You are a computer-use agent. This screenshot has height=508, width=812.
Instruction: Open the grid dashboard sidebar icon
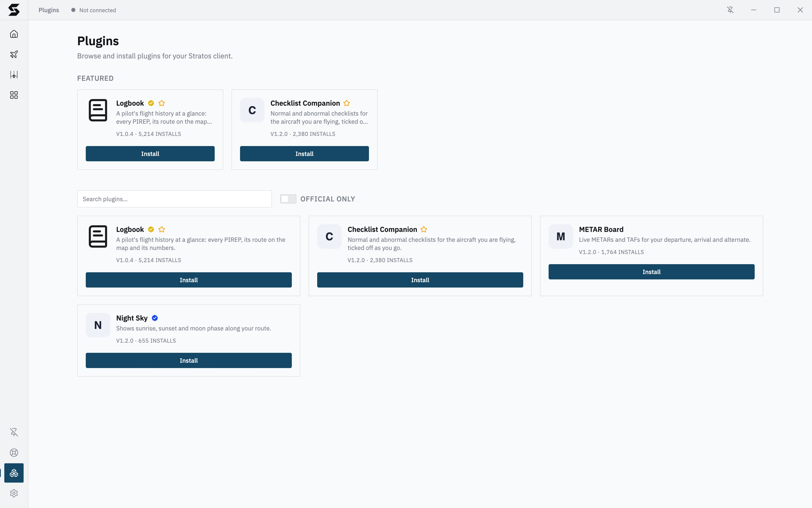point(14,95)
